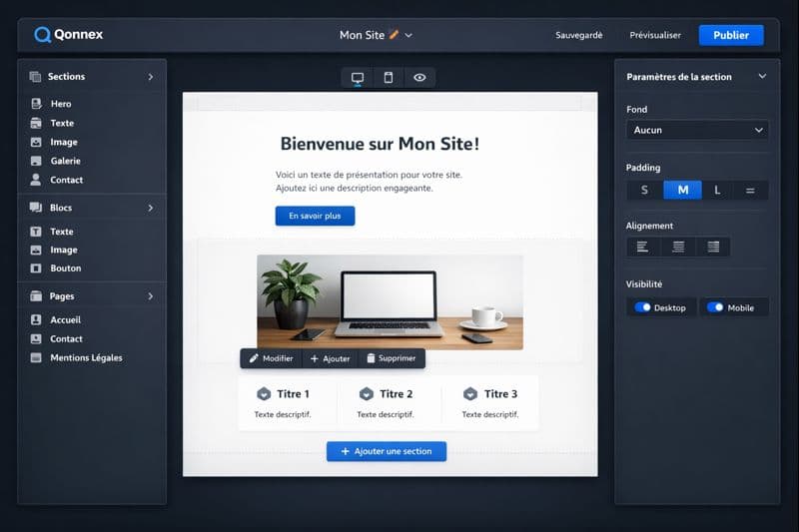Expand the Sections chevron

151,77
